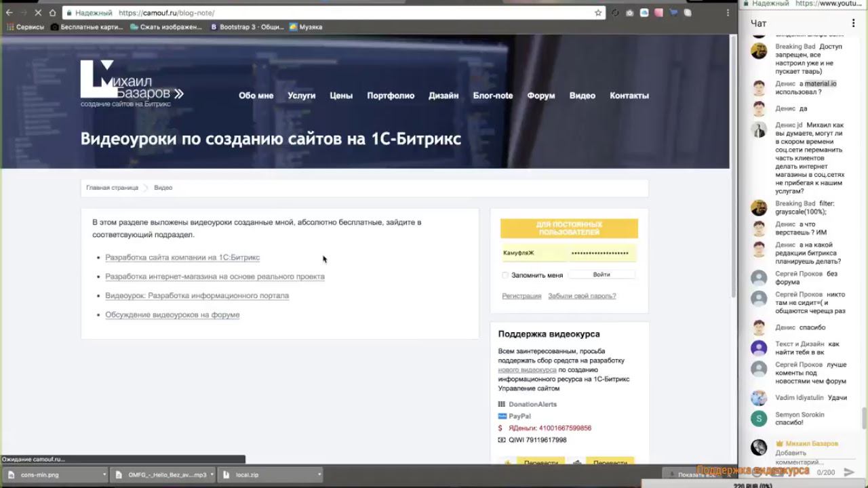Open the Сервисы apps shortcut

pyautogui.click(x=25, y=27)
